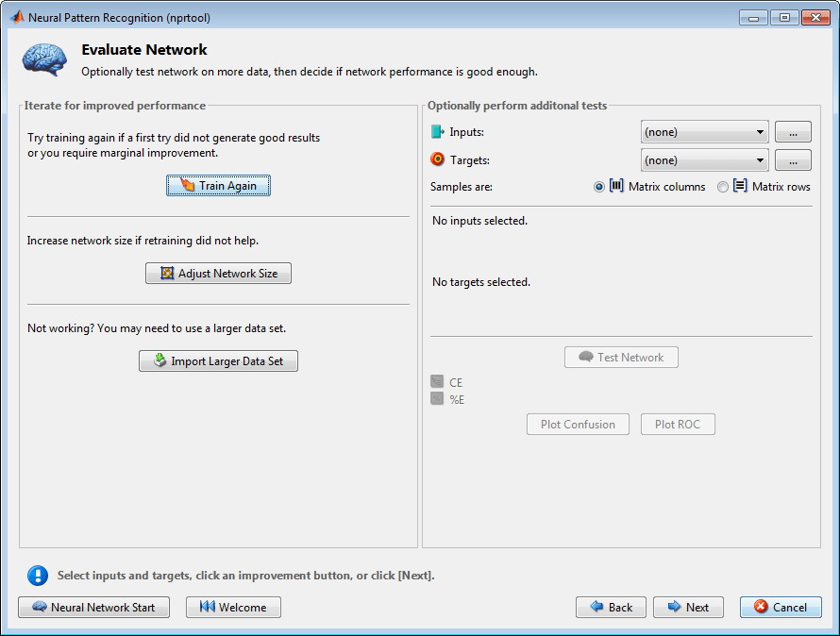Click the Train Again button
The width and height of the screenshot is (840, 636).
coord(218,185)
